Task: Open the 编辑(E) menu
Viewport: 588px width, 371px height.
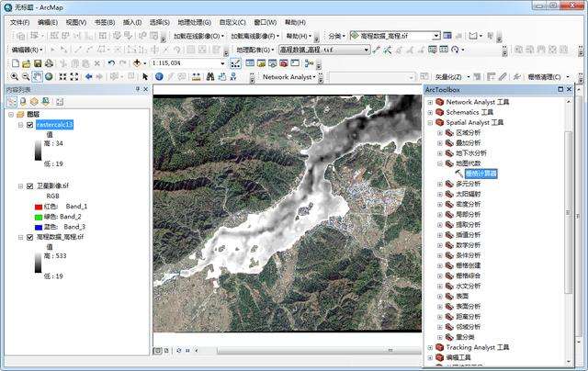Action: pos(48,22)
